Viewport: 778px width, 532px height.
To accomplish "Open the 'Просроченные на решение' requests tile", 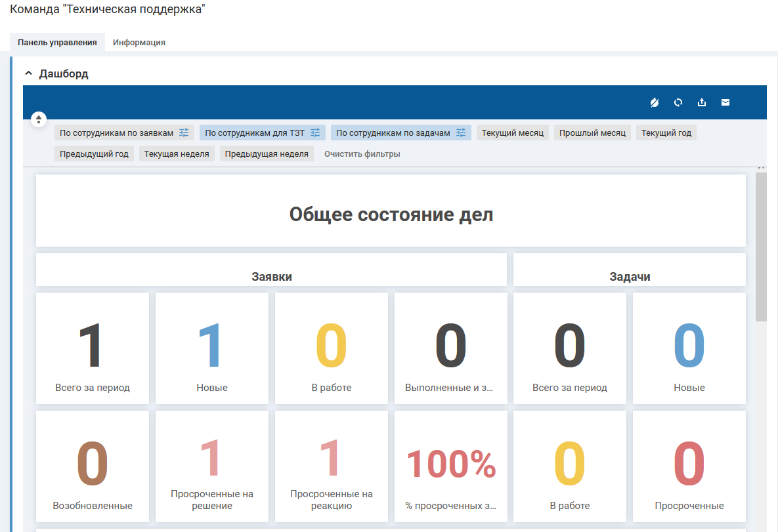I will [x=211, y=466].
